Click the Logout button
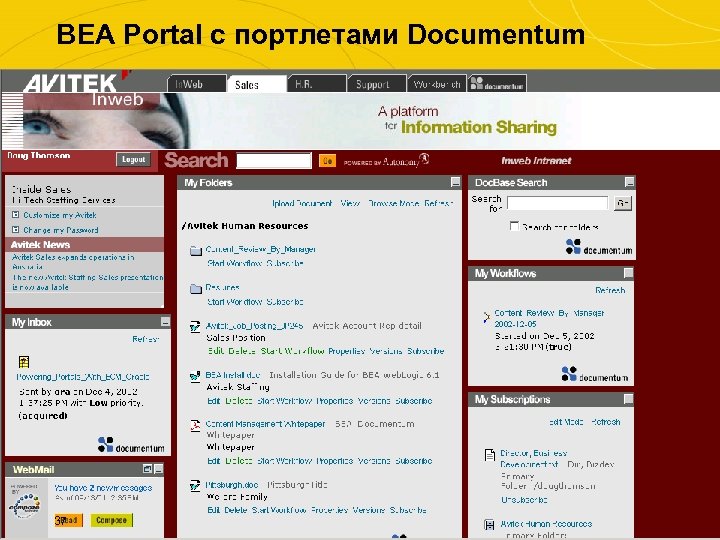 pyautogui.click(x=133, y=159)
